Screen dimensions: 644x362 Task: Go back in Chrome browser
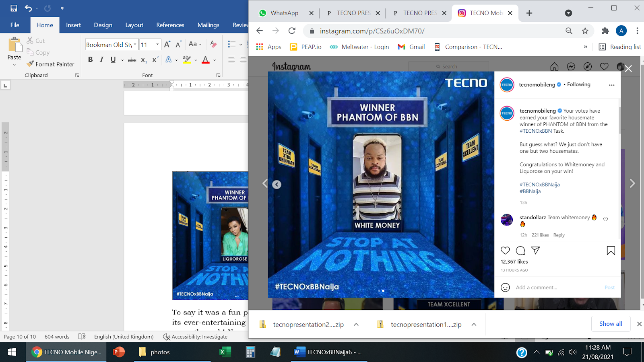[260, 31]
